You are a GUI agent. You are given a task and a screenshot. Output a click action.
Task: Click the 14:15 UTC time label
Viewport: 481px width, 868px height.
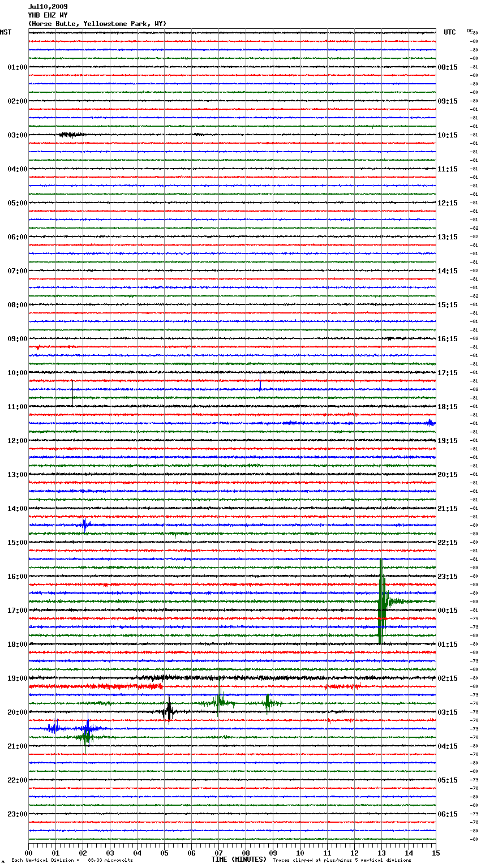tap(448, 271)
